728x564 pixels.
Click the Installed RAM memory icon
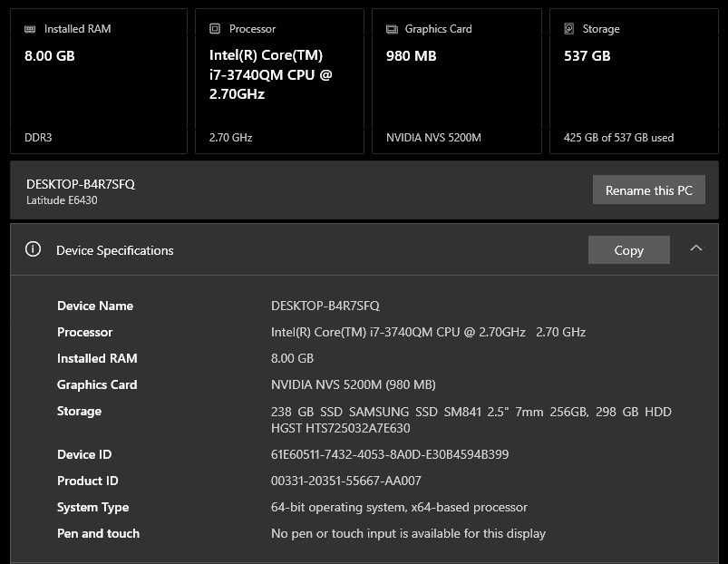click(x=30, y=29)
